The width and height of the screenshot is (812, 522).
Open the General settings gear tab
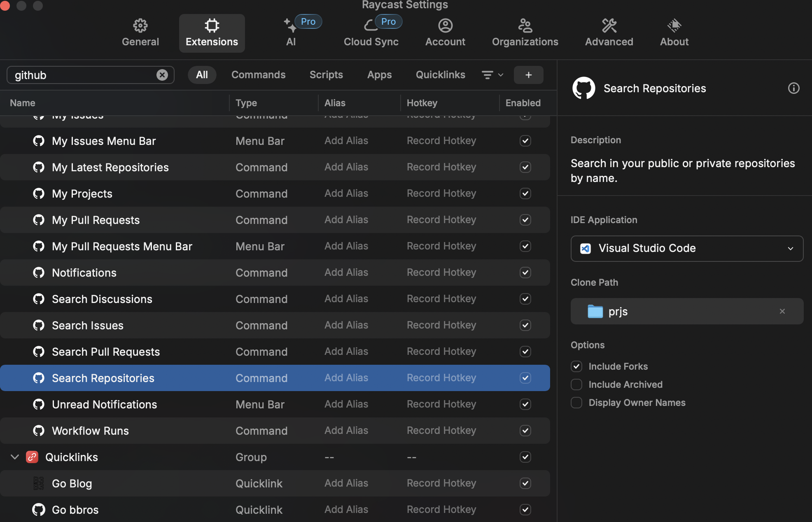pos(140,33)
